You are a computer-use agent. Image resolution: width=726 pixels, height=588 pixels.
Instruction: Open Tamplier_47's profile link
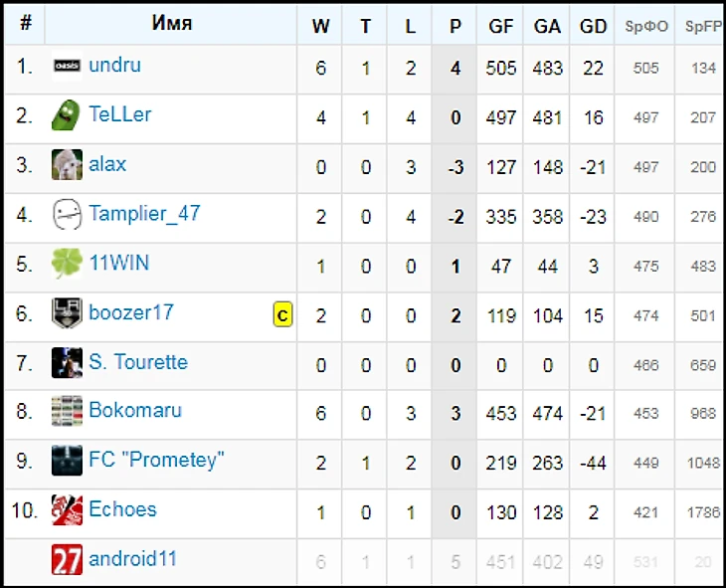pyautogui.click(x=144, y=213)
